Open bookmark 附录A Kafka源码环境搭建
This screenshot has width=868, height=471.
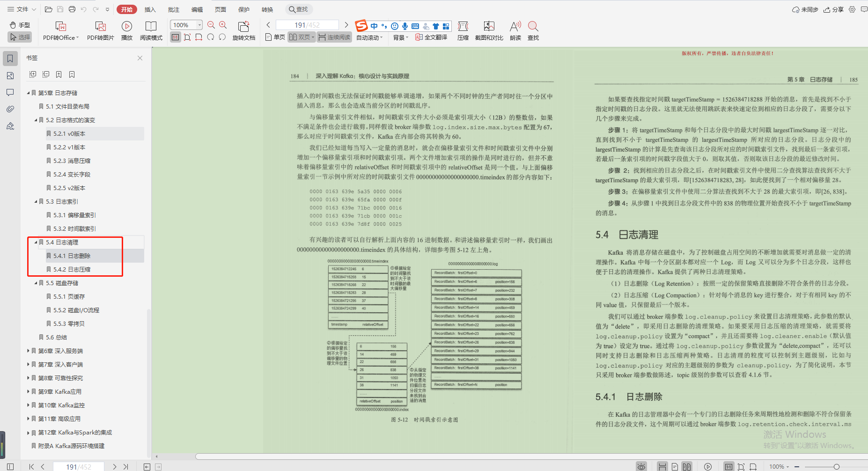pyautogui.click(x=71, y=446)
